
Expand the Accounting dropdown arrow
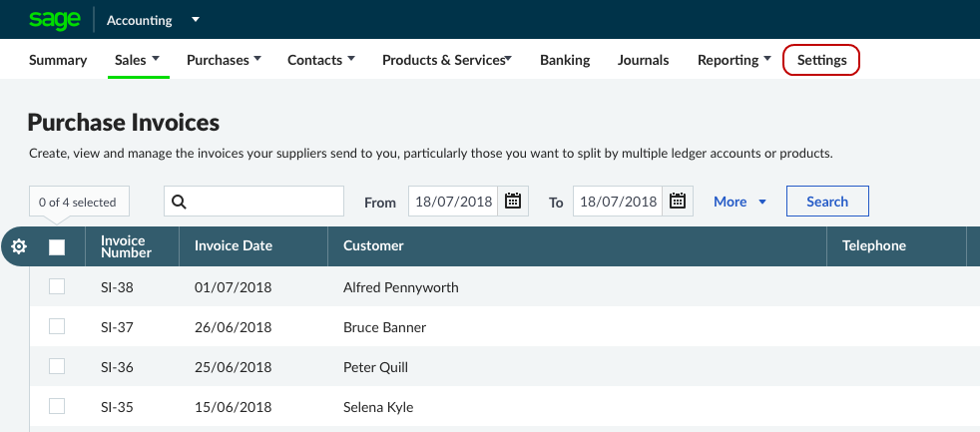coord(196,20)
